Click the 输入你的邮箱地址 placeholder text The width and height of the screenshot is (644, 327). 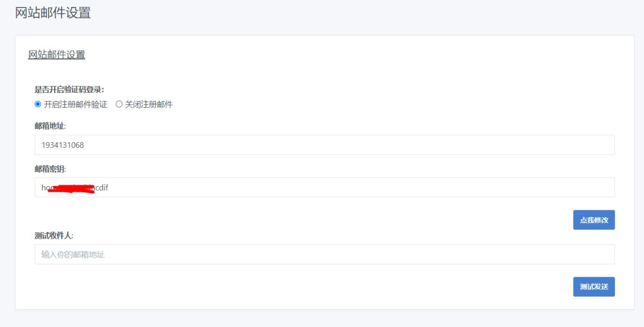coord(73,255)
